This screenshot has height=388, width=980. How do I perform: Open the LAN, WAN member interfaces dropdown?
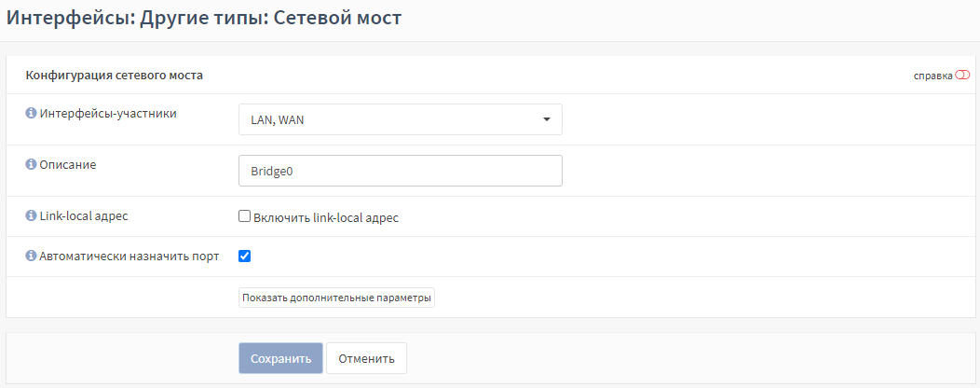pos(401,119)
